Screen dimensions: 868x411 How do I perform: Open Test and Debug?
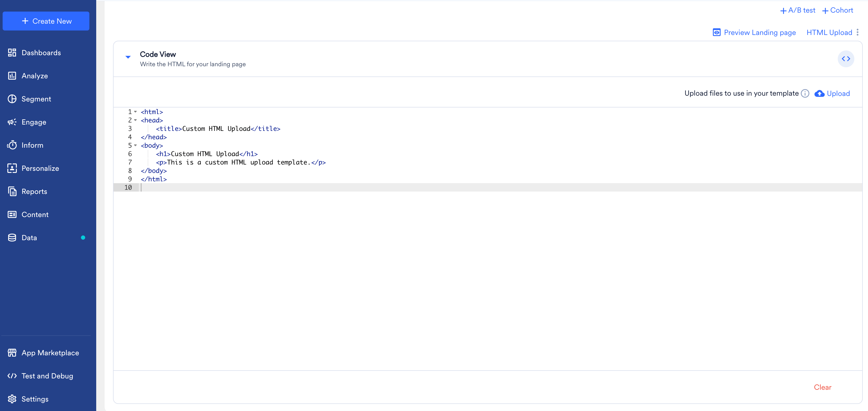point(47,376)
